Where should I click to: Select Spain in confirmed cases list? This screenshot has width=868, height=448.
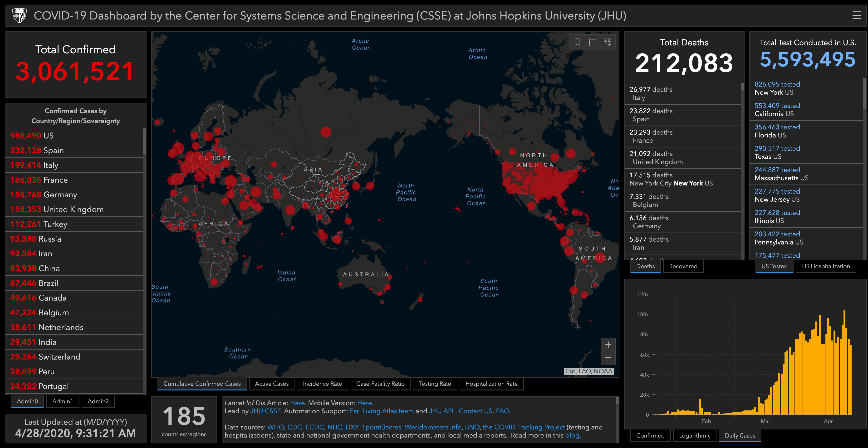[x=74, y=150]
